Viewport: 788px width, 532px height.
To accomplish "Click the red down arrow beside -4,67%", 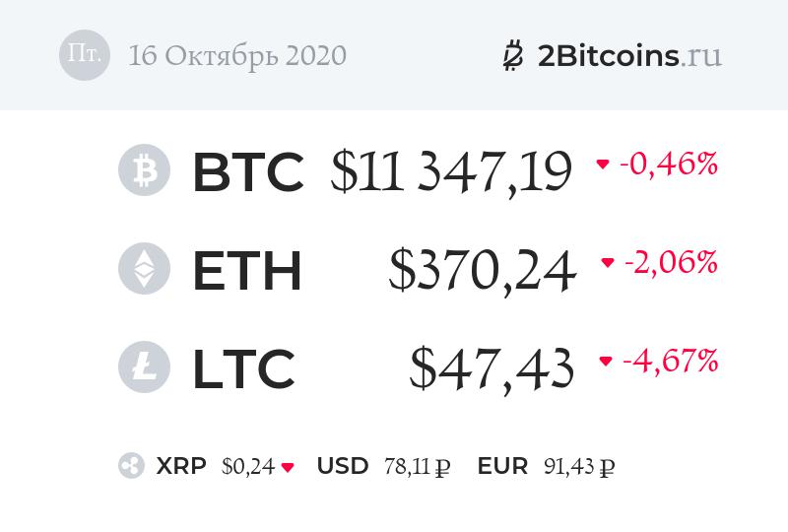I will (x=606, y=362).
